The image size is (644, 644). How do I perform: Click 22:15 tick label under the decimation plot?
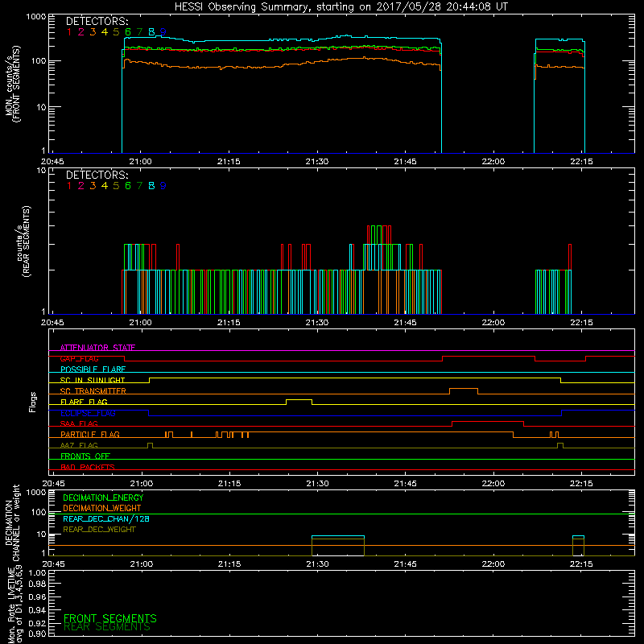(581, 564)
